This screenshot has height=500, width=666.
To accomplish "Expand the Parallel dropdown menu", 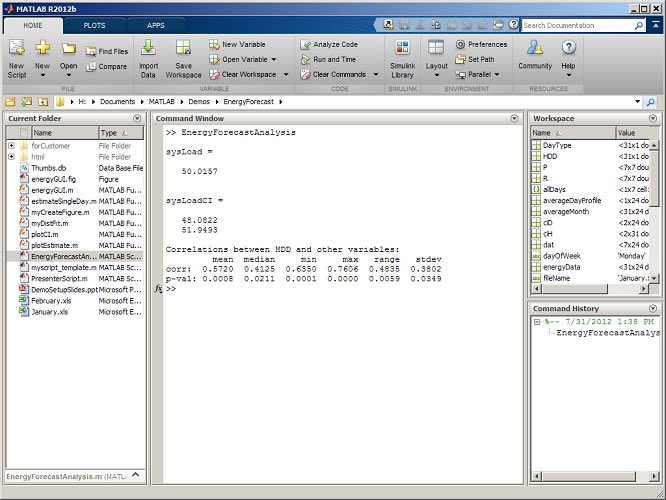I will 497,74.
